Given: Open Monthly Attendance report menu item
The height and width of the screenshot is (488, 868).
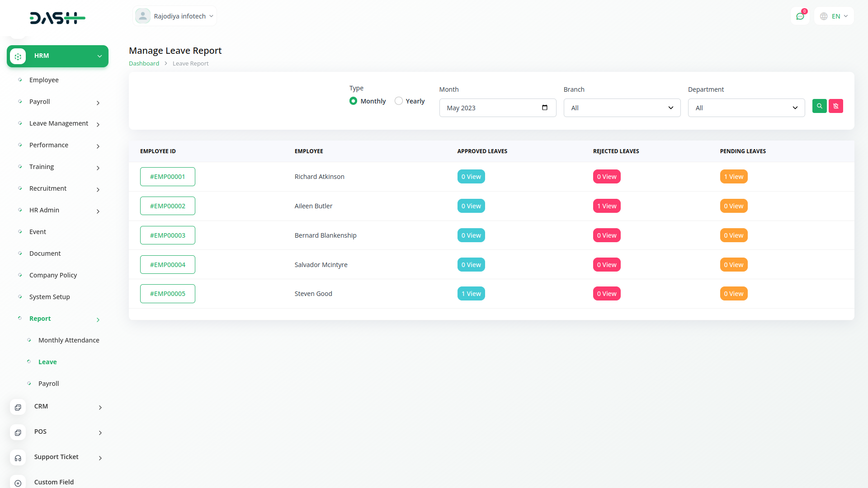Looking at the screenshot, I should (69, 340).
